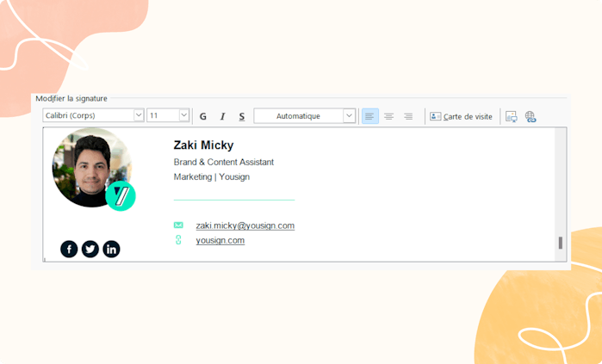Open the font size 11 dropdown
Image resolution: width=602 pixels, height=364 pixels.
[x=184, y=115]
